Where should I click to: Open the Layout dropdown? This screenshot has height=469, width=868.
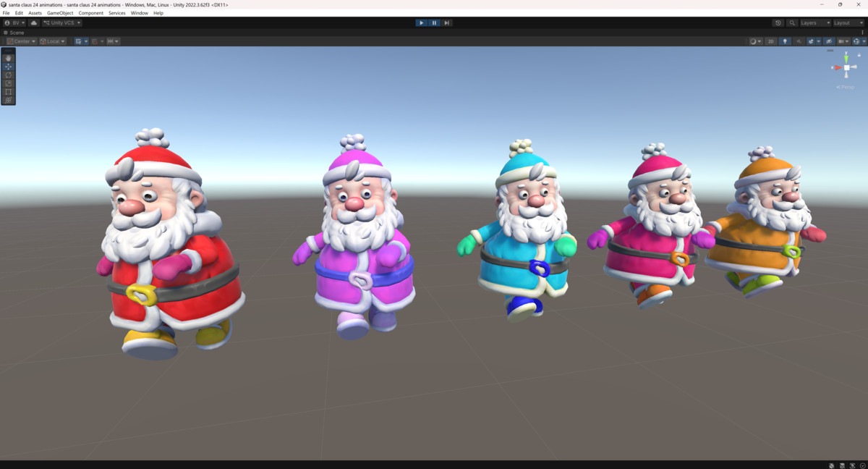848,23
